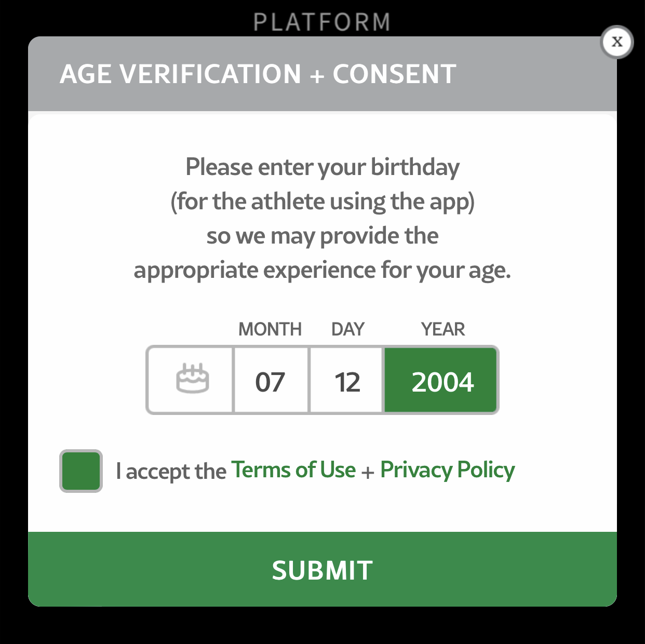Toggle the accept terms checkbox
The image size is (645, 644).
click(81, 471)
